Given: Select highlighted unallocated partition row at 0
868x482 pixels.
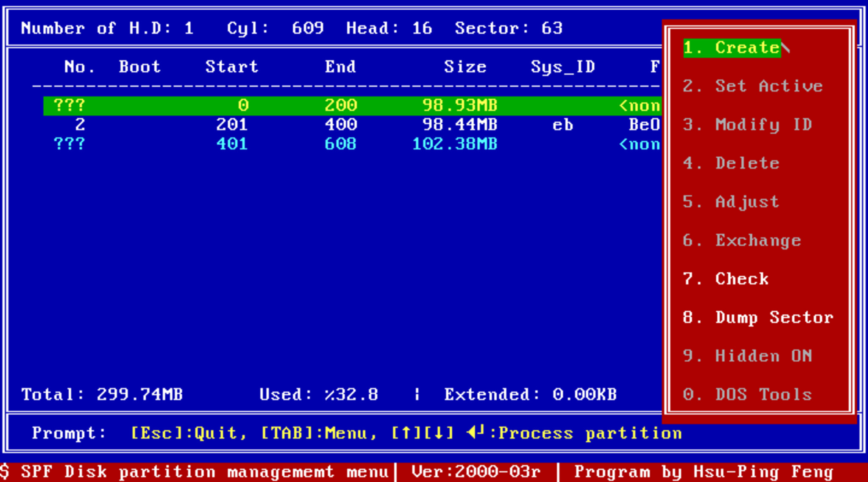Looking at the screenshot, I should click(352, 105).
